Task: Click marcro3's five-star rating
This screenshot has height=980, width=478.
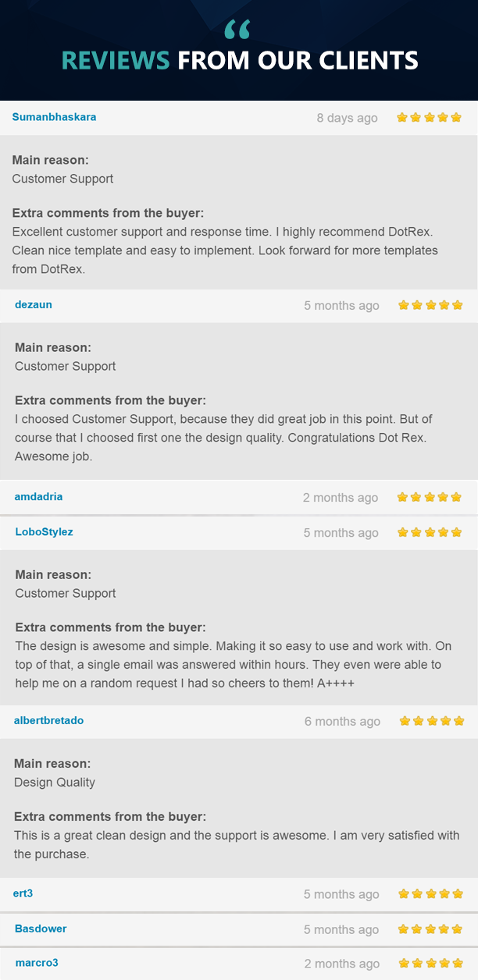Action: 430,963
